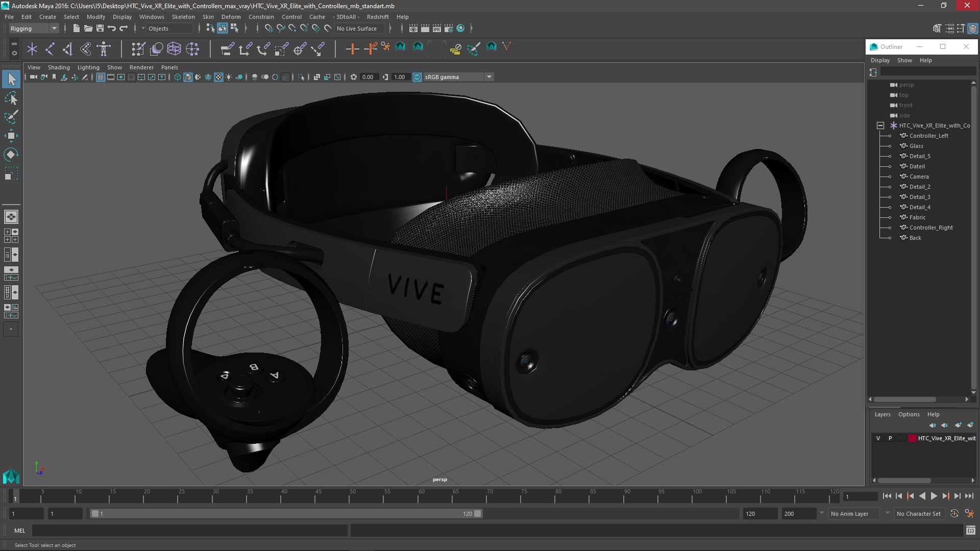Click the Quick Rig humanoid icon
This screenshot has height=551, width=980.
(x=104, y=49)
